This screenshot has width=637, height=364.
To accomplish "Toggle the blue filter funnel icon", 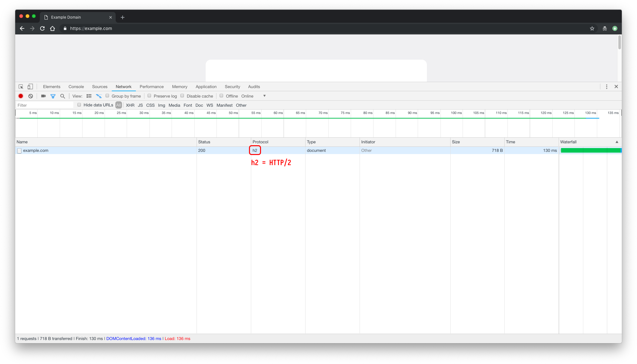I will (x=53, y=96).
